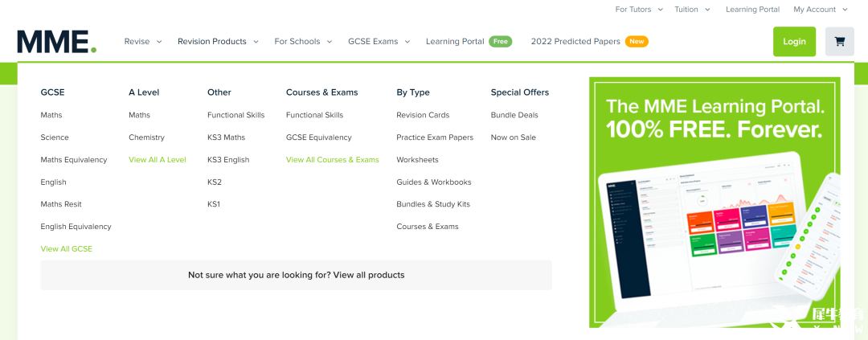868x340 pixels.
Task: Click the Special Offers column heading
Action: 520,92
